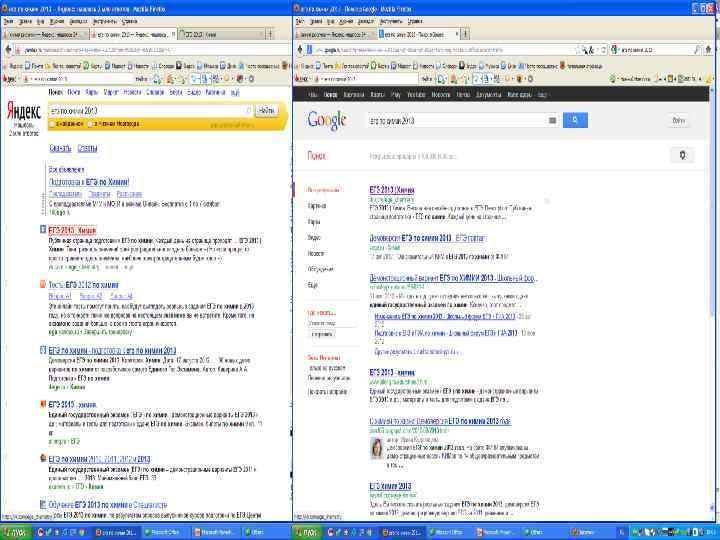Screen dimensions: 720x540
Task: Open Закладки menu in left Firefox window
Action: click(78, 21)
